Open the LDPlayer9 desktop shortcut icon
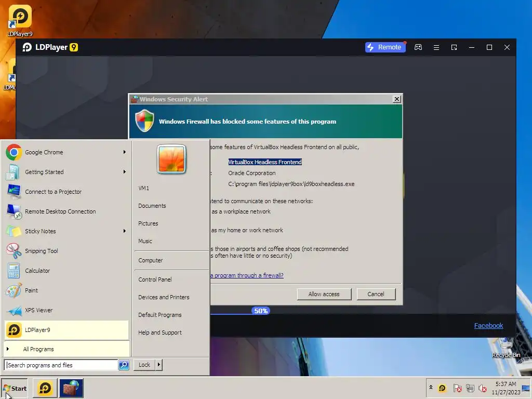 tap(20, 20)
